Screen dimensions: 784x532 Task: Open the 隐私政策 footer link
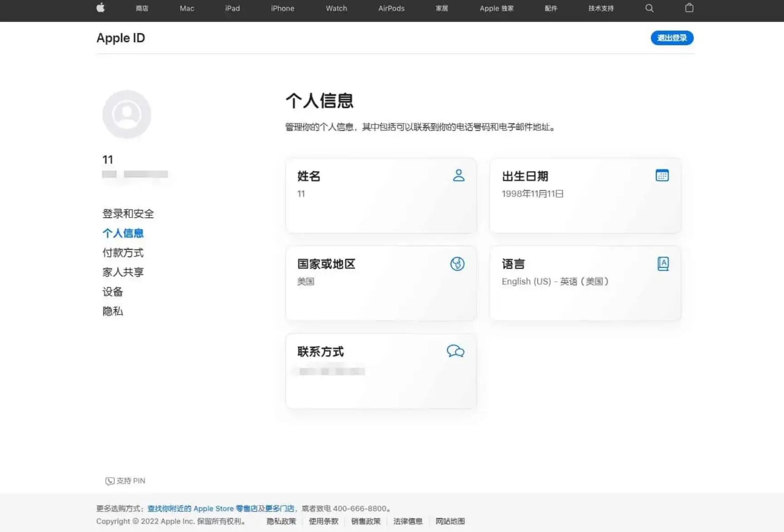[x=281, y=521]
